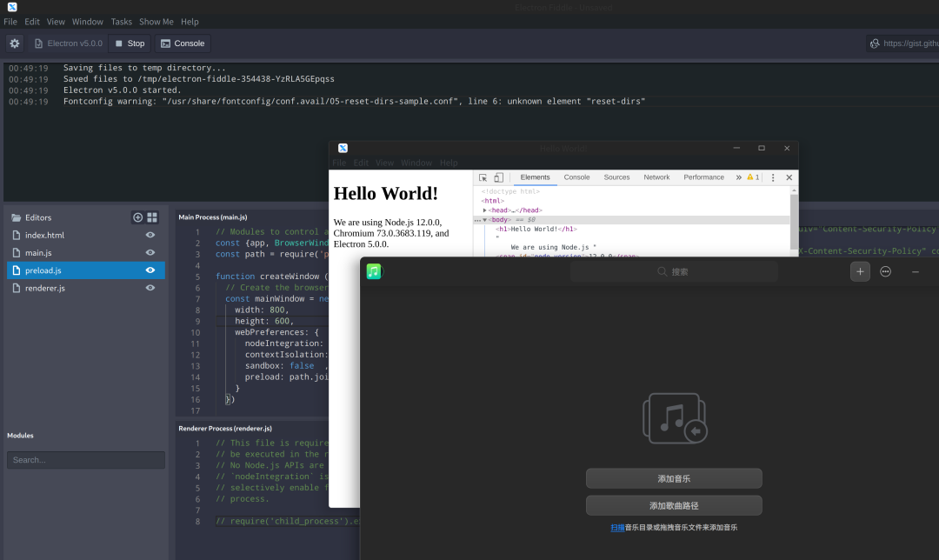Maximize the Hello World window
The image size is (939, 560).
[x=761, y=148]
